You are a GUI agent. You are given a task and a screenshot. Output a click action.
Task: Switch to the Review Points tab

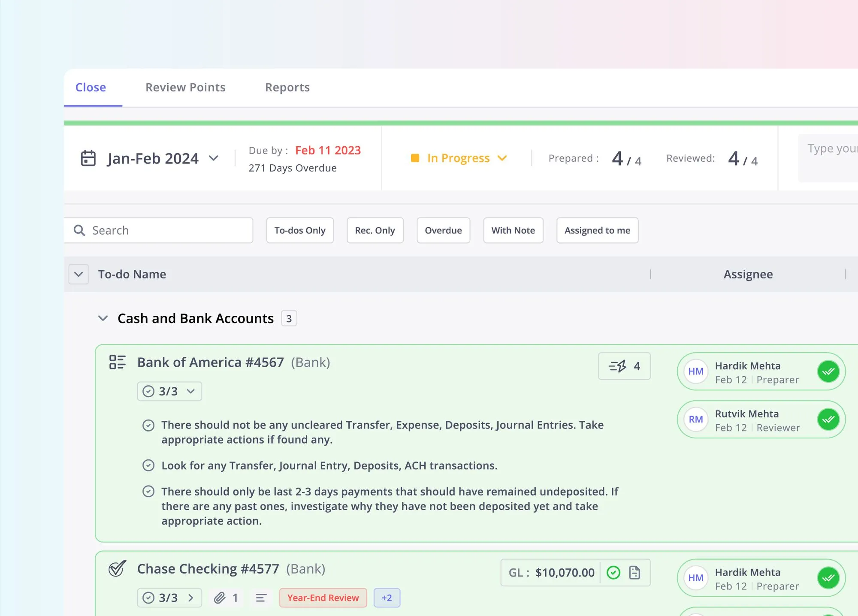coord(185,88)
